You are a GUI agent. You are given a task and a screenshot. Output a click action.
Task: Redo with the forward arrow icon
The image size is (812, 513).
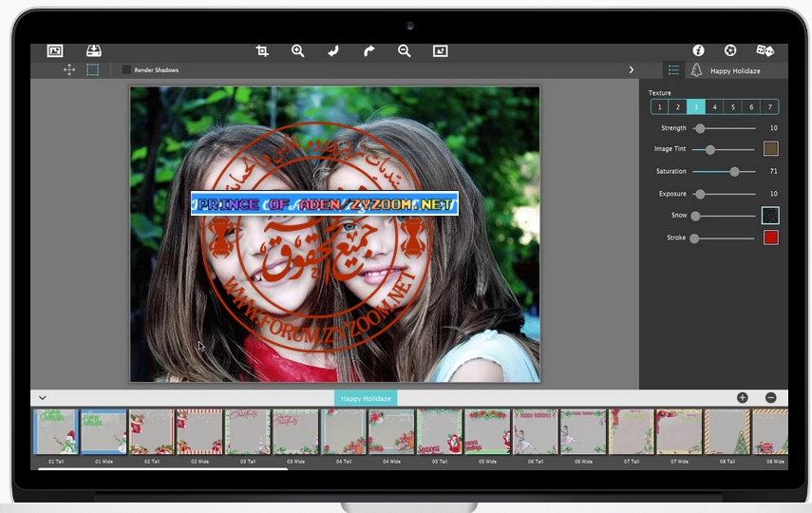click(368, 50)
